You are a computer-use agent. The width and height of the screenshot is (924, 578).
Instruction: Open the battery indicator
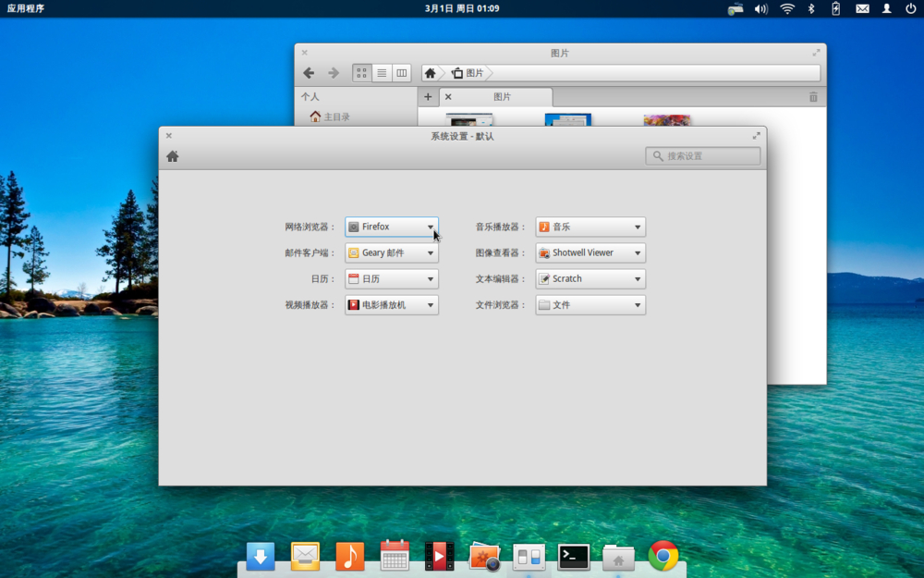835,8
